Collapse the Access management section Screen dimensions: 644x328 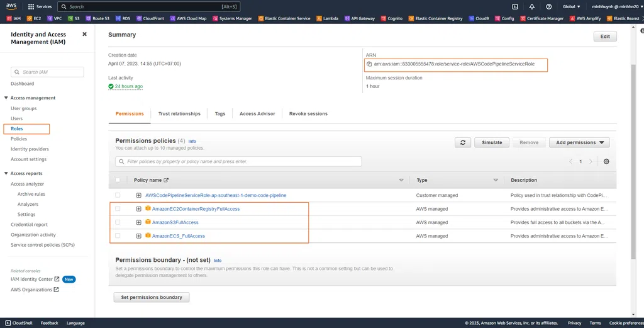[x=6, y=98]
